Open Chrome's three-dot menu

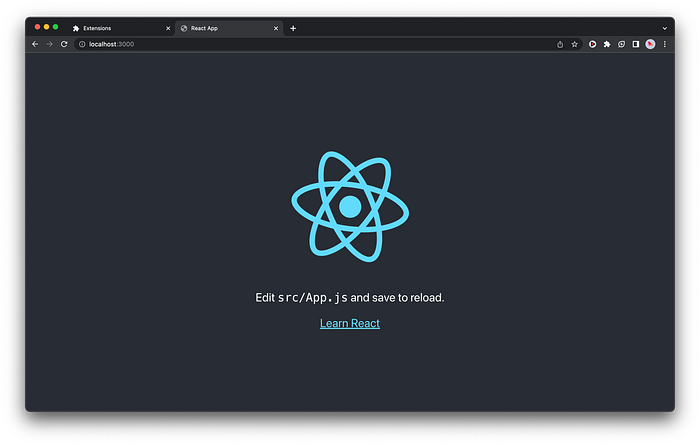coord(665,44)
